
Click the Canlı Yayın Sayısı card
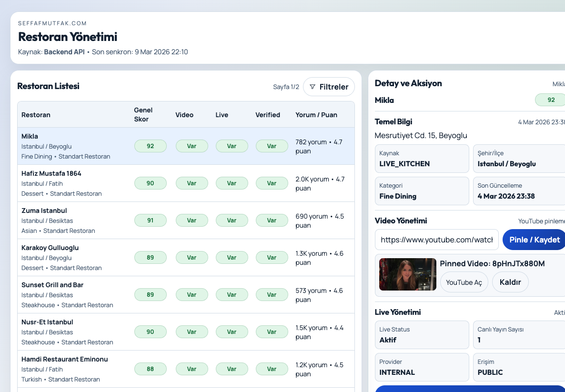pyautogui.click(x=519, y=335)
